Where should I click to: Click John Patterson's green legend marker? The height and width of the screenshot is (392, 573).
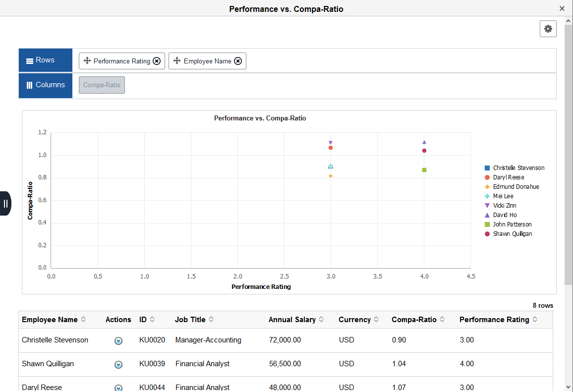point(488,224)
